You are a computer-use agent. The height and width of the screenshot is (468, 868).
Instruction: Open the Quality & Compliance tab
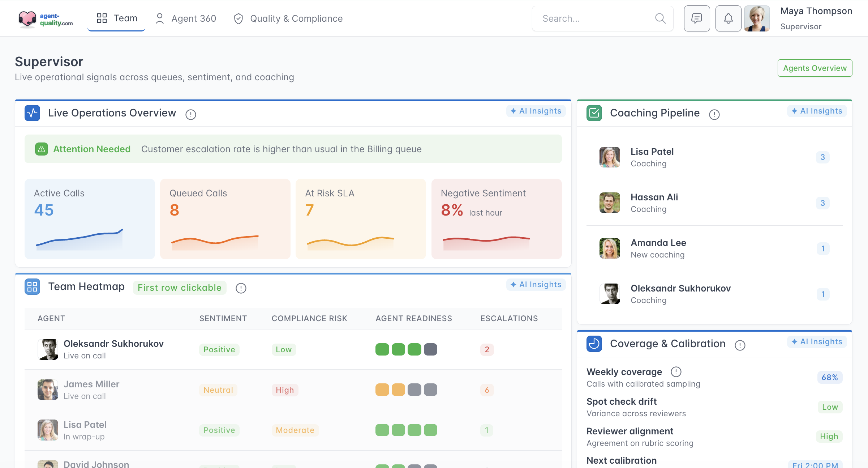pyautogui.click(x=288, y=18)
